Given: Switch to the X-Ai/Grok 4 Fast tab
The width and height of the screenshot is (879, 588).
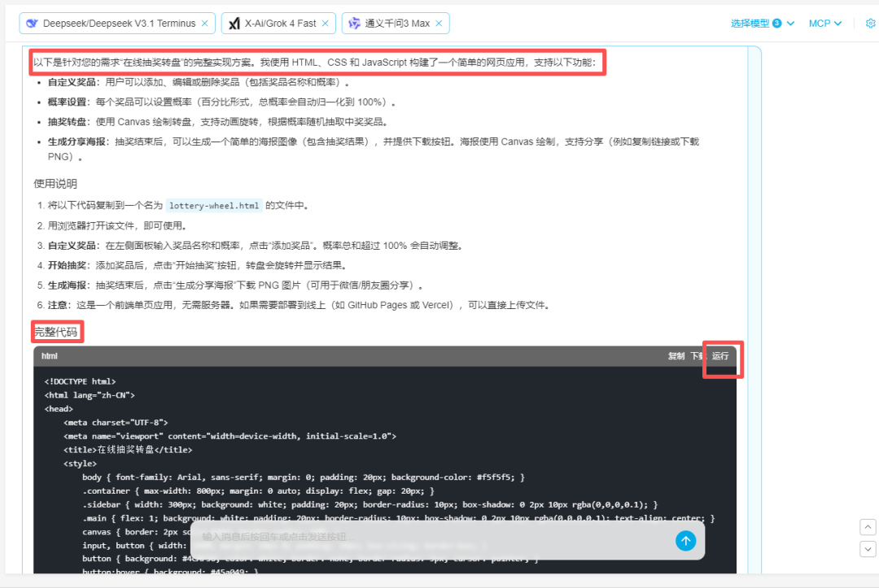Looking at the screenshot, I should coord(282,24).
